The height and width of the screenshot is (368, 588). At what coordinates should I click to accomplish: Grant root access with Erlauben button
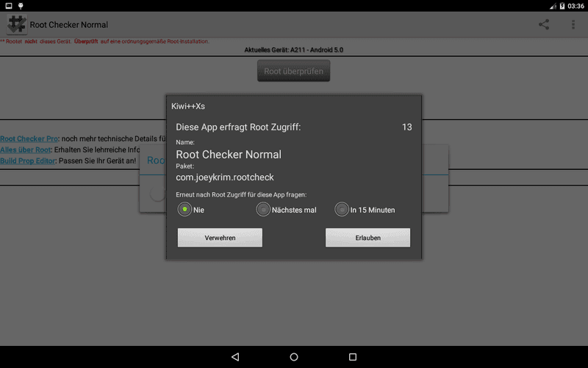pyautogui.click(x=368, y=238)
